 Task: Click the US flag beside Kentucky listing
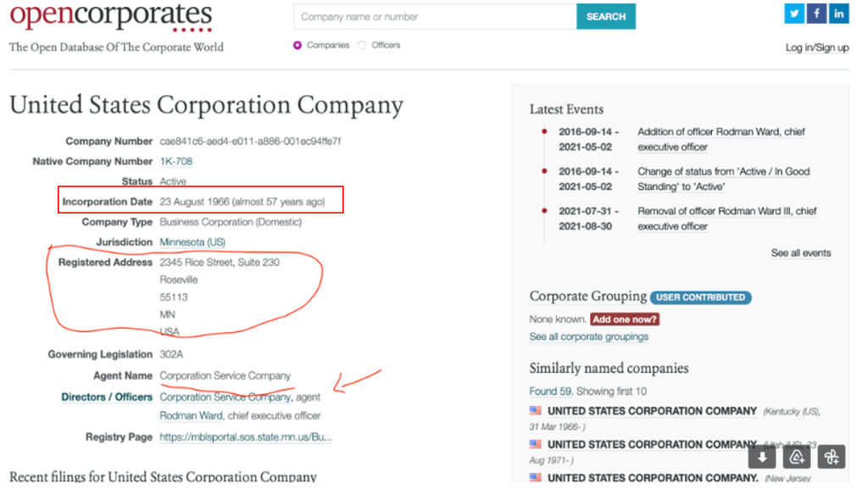[x=536, y=411]
